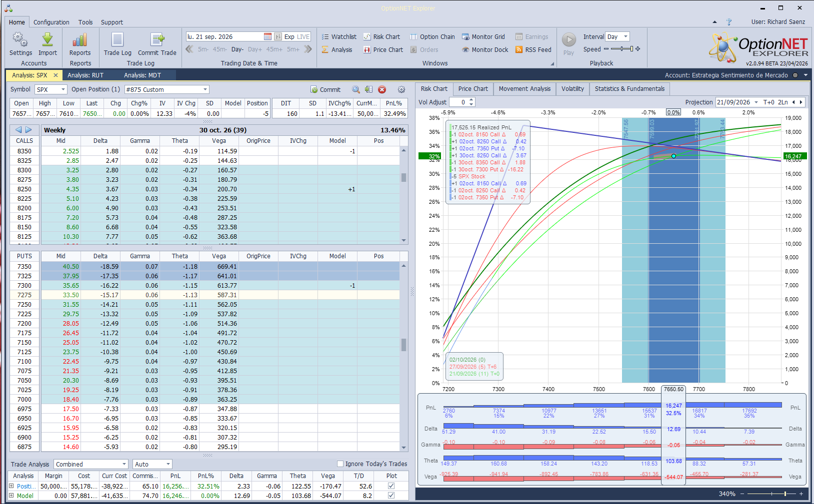This screenshot has width=814, height=504.
Task: Toggle LIVE trading mode
Action: pyautogui.click(x=303, y=36)
